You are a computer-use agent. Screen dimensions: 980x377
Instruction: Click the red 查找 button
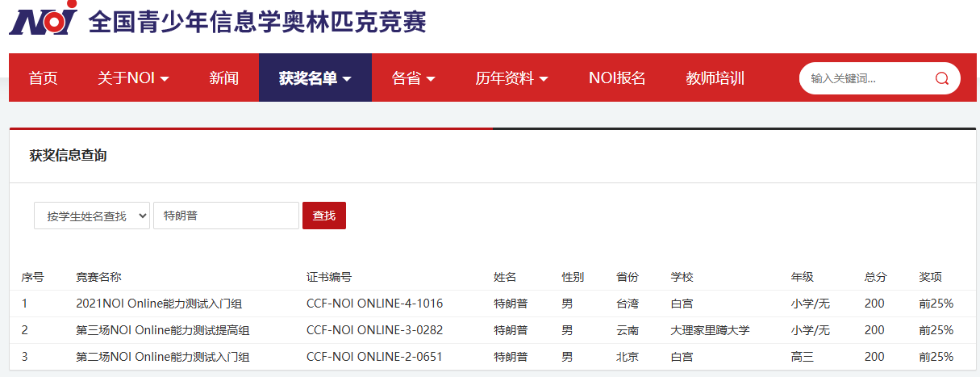coord(324,216)
